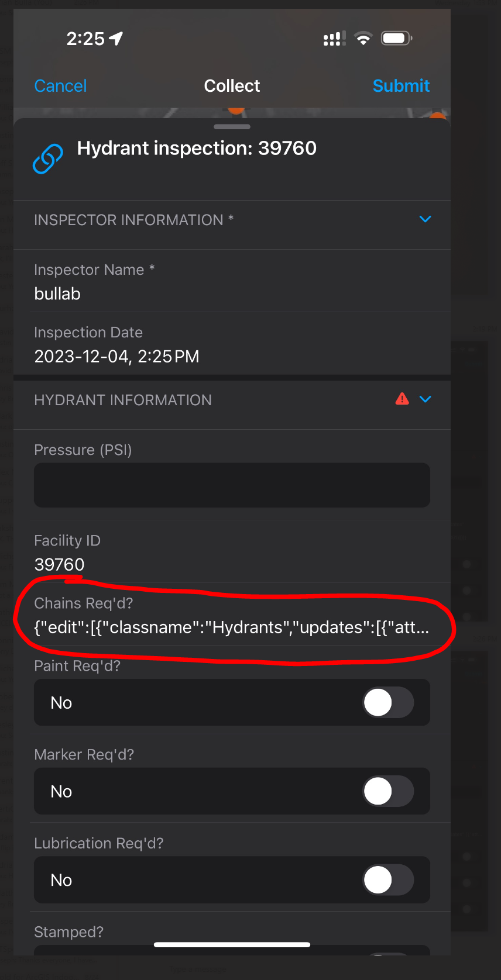Viewport: 501px width, 980px height.
Task: Tap the Wi-Fi status icon
Action: pyautogui.click(x=363, y=39)
